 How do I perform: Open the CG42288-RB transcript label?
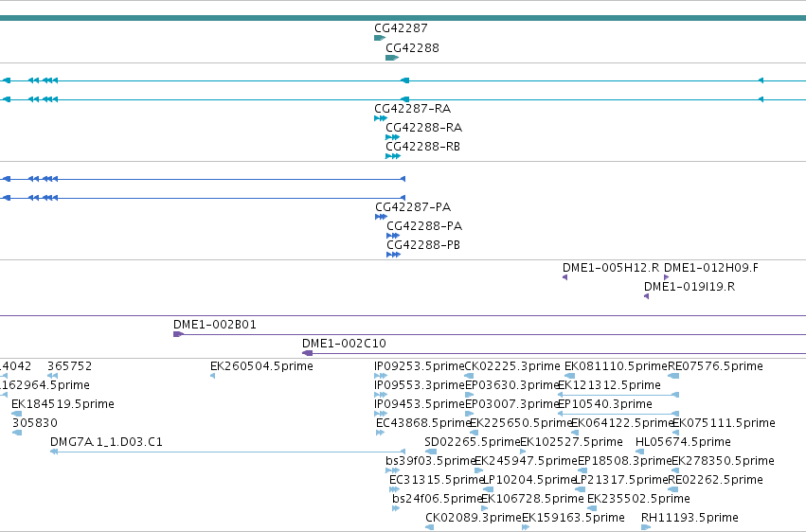tap(423, 147)
